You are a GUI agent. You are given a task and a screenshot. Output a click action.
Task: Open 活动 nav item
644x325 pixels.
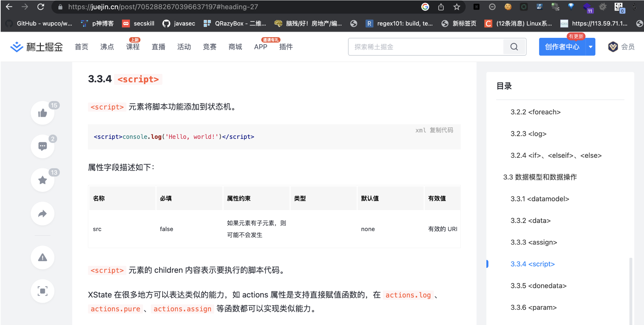[x=184, y=47]
